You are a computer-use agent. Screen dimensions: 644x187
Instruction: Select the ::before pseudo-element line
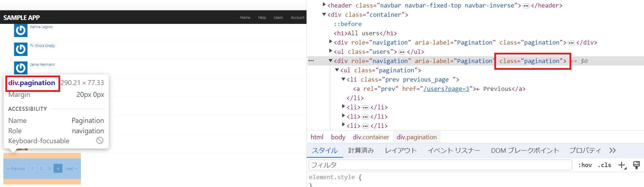click(x=348, y=24)
